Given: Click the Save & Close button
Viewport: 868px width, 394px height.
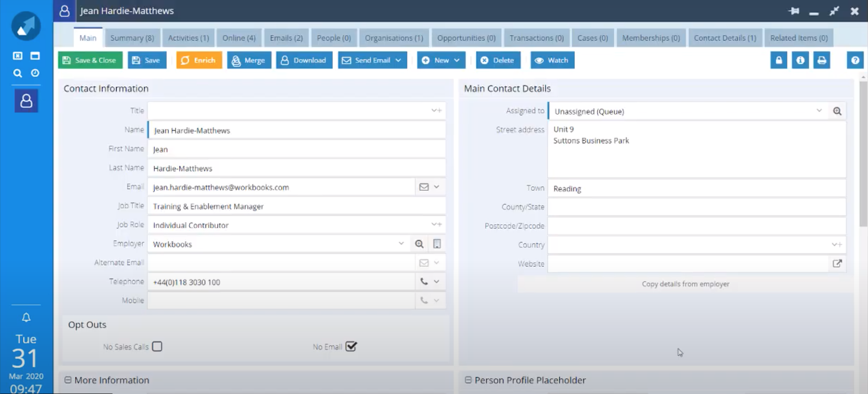Looking at the screenshot, I should (90, 60).
